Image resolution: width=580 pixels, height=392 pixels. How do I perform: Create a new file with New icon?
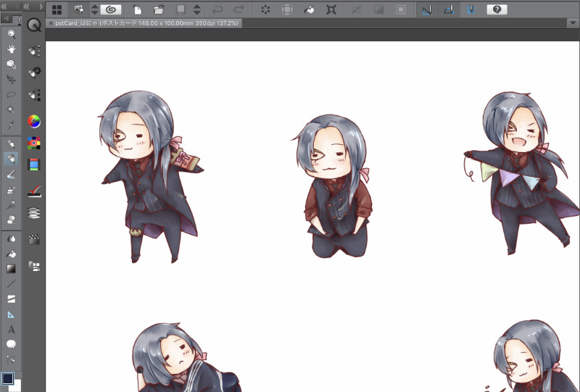tap(138, 9)
